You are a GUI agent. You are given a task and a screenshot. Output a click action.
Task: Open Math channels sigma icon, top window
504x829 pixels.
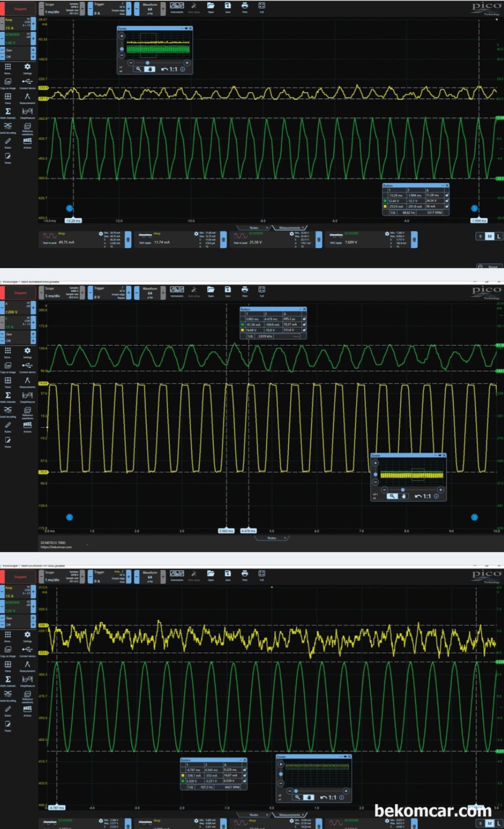8,111
